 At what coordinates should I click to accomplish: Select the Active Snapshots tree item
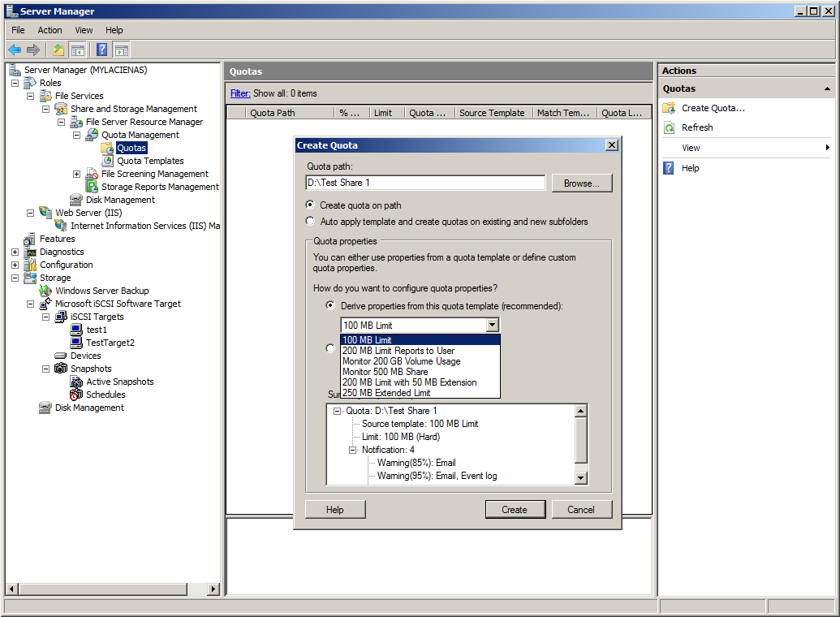pos(120,382)
